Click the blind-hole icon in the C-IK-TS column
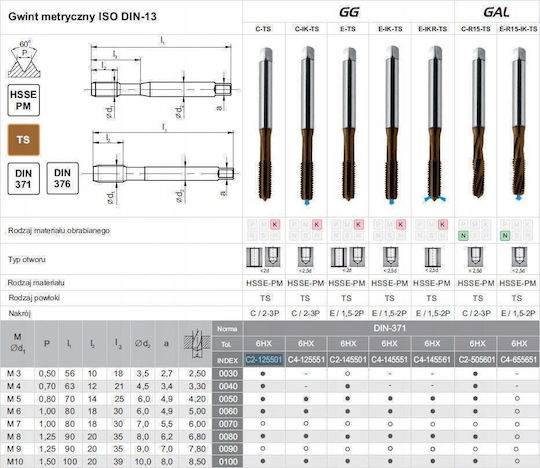This screenshot has width=540, height=468. 305,257
